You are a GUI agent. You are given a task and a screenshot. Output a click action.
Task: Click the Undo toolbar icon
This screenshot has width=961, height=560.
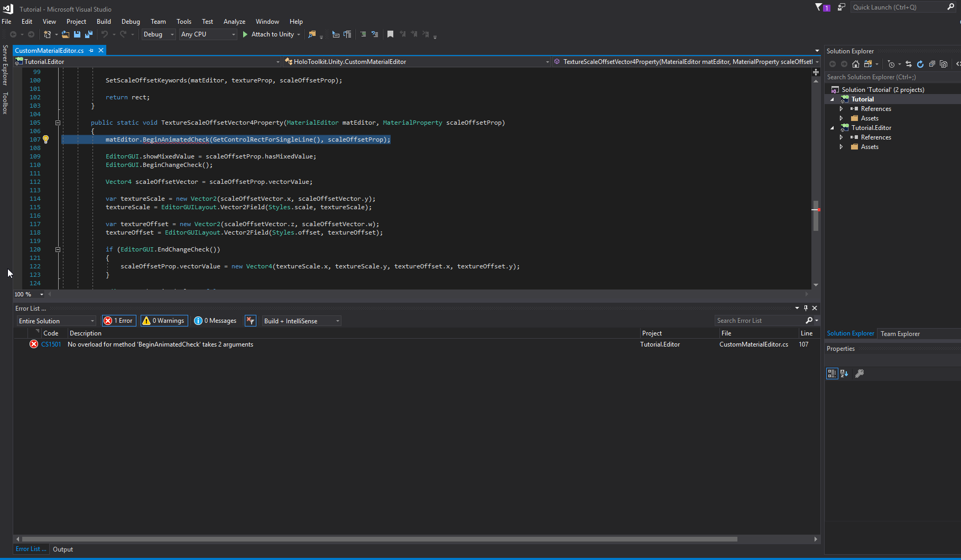105,34
